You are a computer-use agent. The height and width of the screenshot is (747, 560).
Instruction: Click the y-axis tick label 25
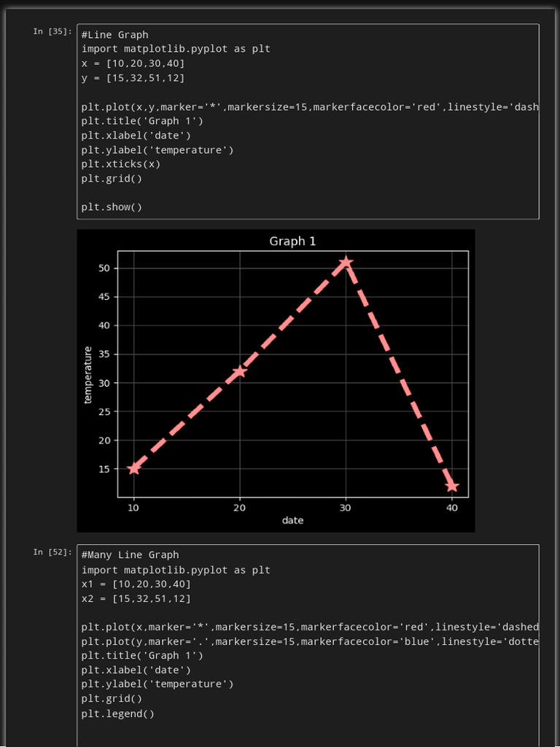tap(105, 411)
